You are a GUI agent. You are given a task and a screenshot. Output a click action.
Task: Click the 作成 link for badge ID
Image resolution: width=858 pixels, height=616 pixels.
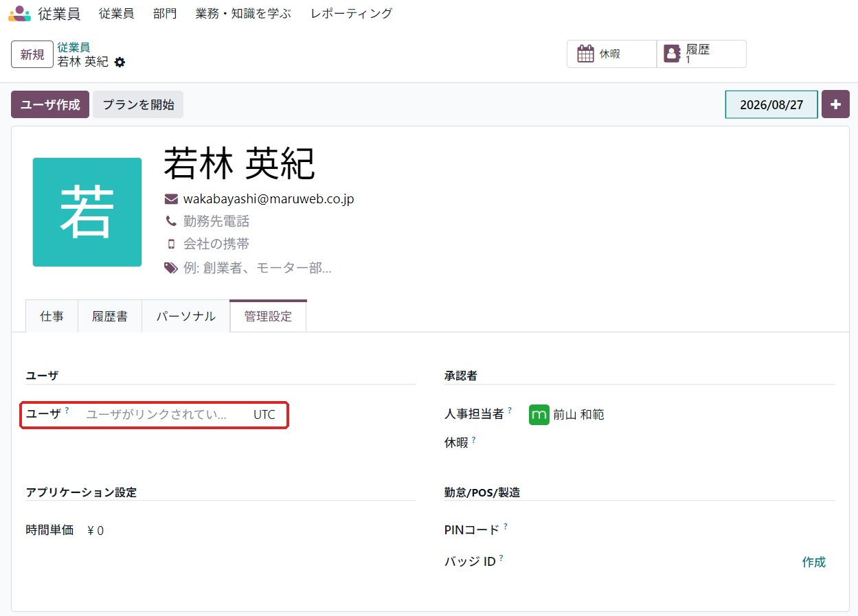pos(814,562)
